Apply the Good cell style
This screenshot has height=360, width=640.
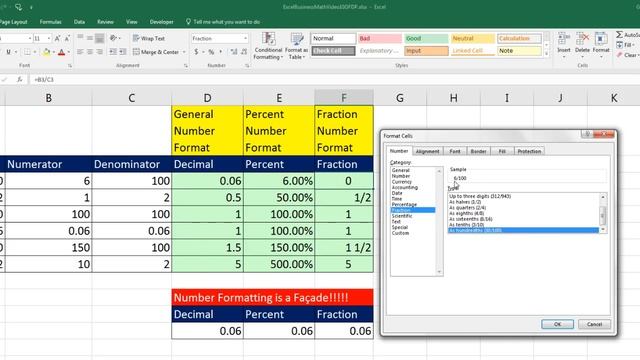(426, 38)
